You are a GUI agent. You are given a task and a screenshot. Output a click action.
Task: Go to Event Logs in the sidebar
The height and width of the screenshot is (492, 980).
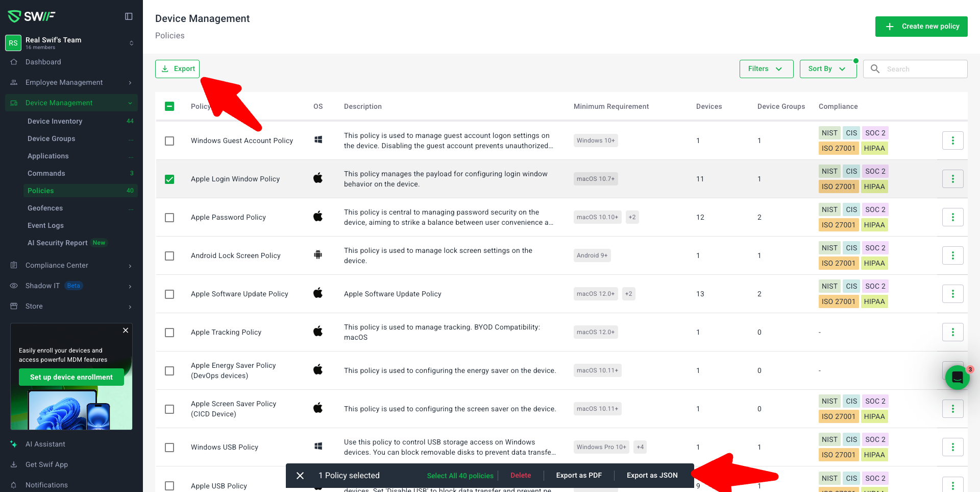45,225
